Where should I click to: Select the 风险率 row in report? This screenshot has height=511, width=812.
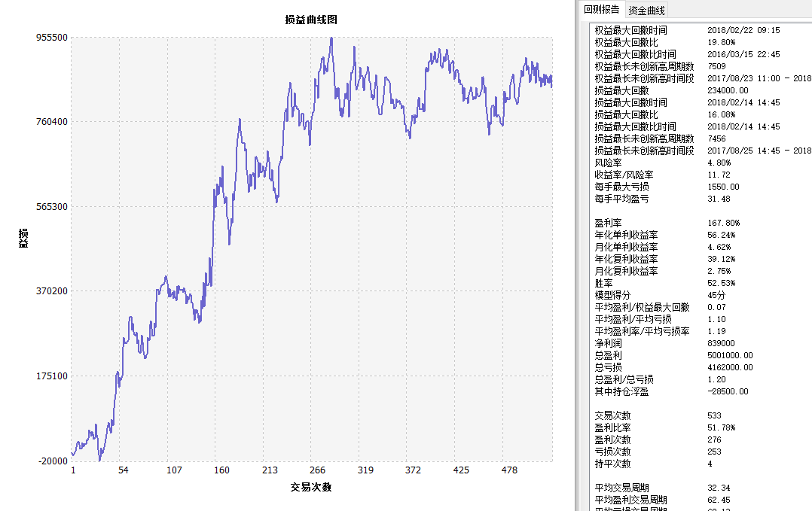609,163
